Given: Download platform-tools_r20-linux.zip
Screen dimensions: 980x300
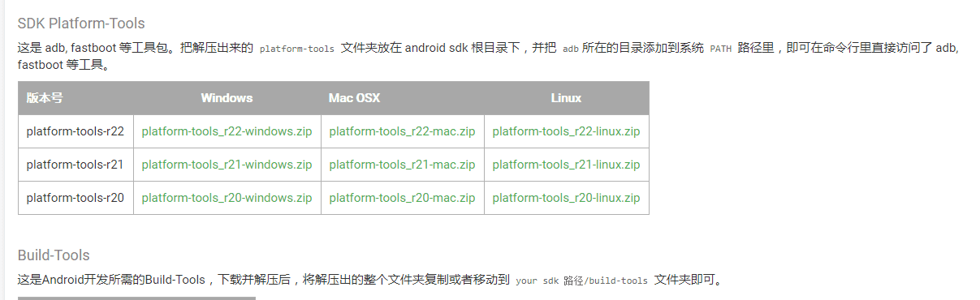Looking at the screenshot, I should [566, 198].
